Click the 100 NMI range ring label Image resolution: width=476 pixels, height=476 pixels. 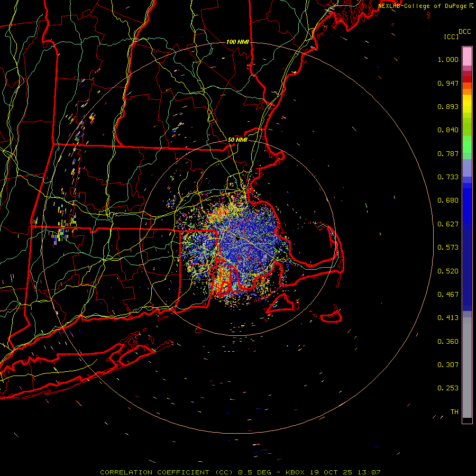(237, 42)
